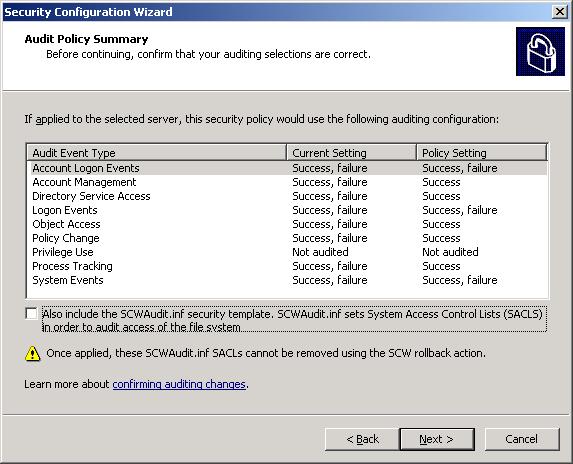Select the Directory Service Access row
Viewport: 573px width, 464px height.
click(287, 196)
